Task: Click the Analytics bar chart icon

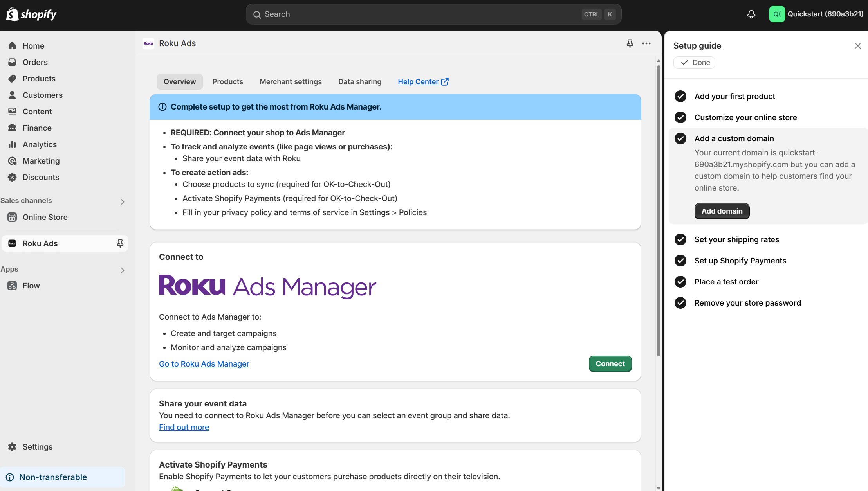Action: [12, 144]
